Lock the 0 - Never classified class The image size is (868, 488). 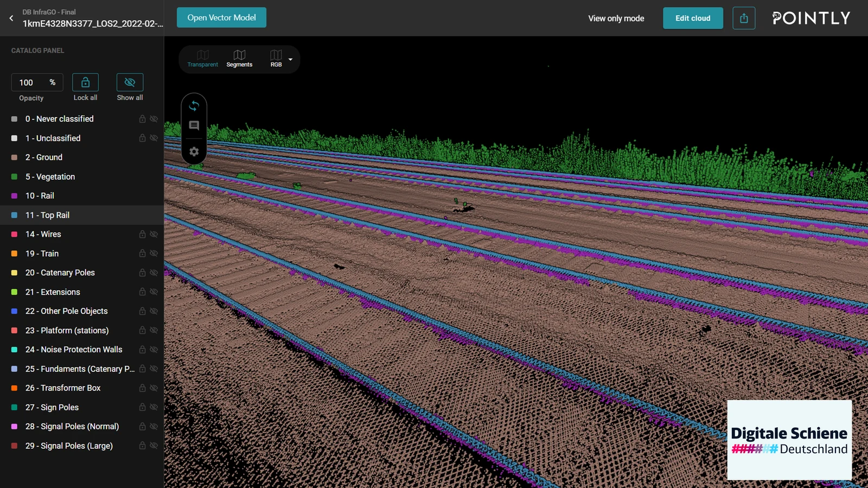[x=142, y=119]
